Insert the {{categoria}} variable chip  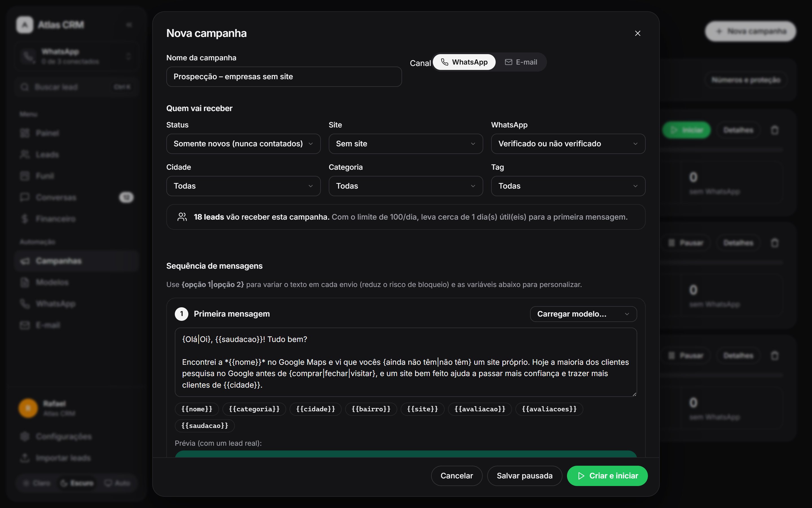pos(254,409)
